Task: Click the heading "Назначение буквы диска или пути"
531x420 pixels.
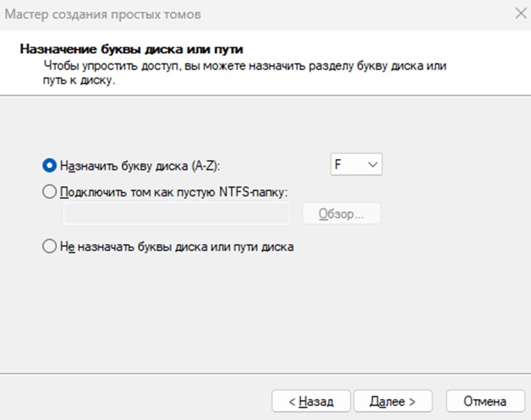Action: click(x=131, y=49)
